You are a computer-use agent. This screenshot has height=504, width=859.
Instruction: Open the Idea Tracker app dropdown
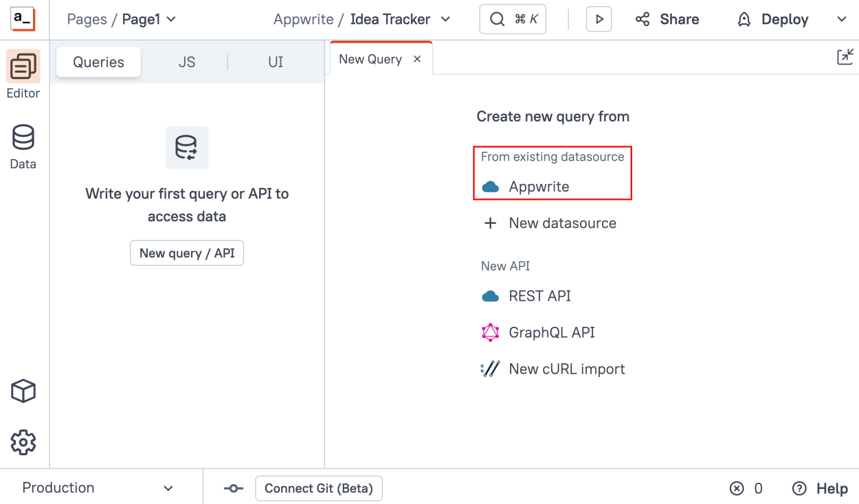445,19
